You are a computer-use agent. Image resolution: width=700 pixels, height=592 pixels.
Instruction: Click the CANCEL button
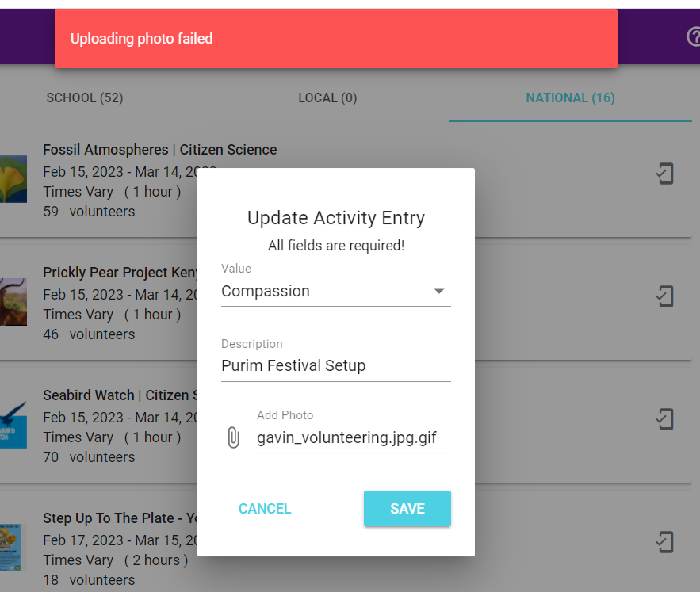tap(265, 509)
